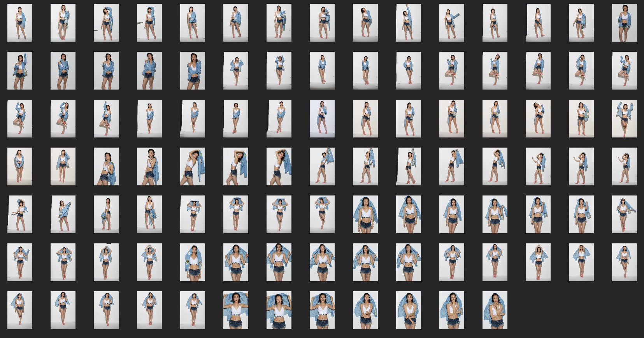Open the last thumbnail in the sixth row
This screenshot has height=338, width=644.
pyautogui.click(x=625, y=262)
